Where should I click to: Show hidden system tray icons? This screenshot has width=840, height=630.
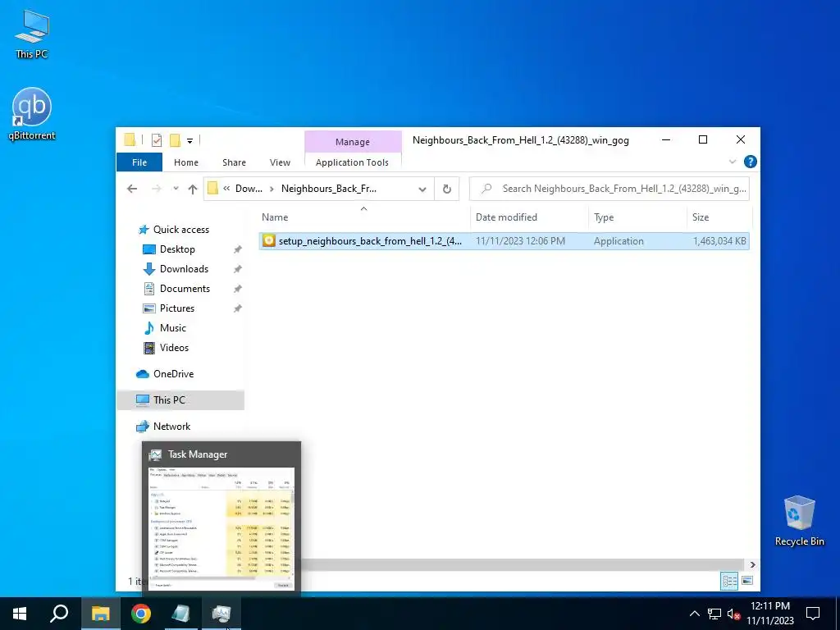click(x=694, y=614)
